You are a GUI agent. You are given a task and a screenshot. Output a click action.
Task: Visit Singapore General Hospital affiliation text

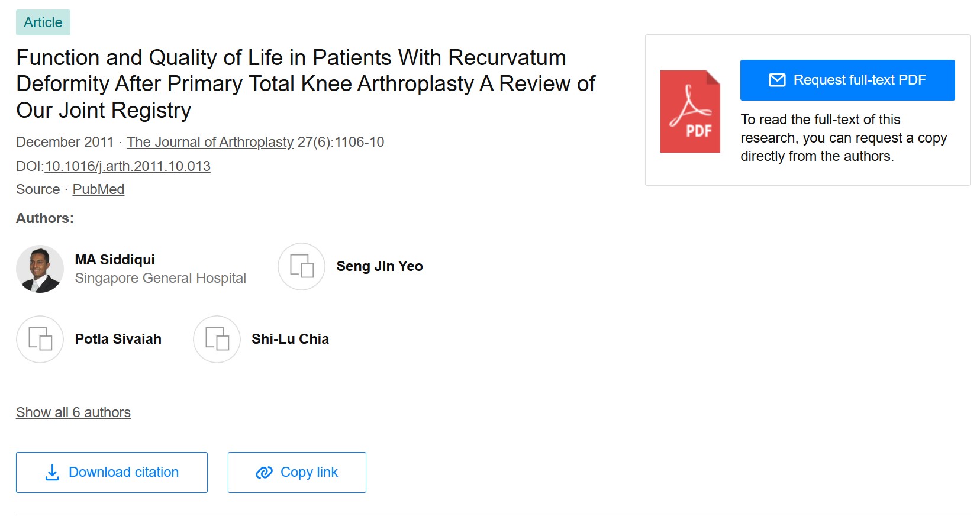pyautogui.click(x=160, y=278)
